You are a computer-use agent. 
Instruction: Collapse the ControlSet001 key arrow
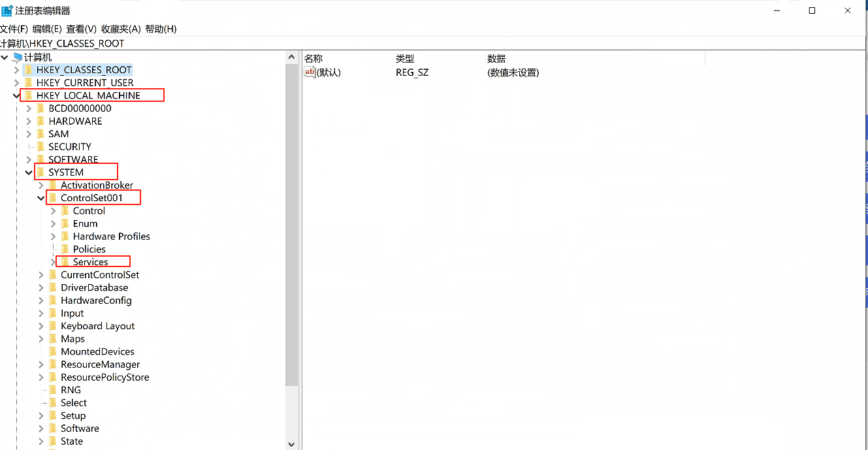coord(41,198)
